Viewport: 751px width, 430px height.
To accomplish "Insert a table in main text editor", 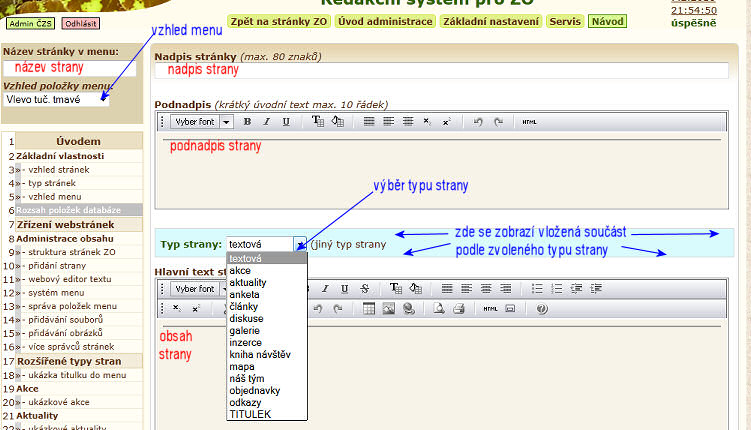I will click(369, 308).
